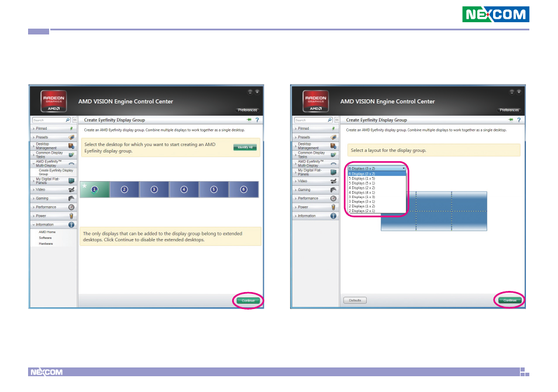Click the Information icon in right window
The width and height of the screenshot is (558, 392).
point(333,216)
